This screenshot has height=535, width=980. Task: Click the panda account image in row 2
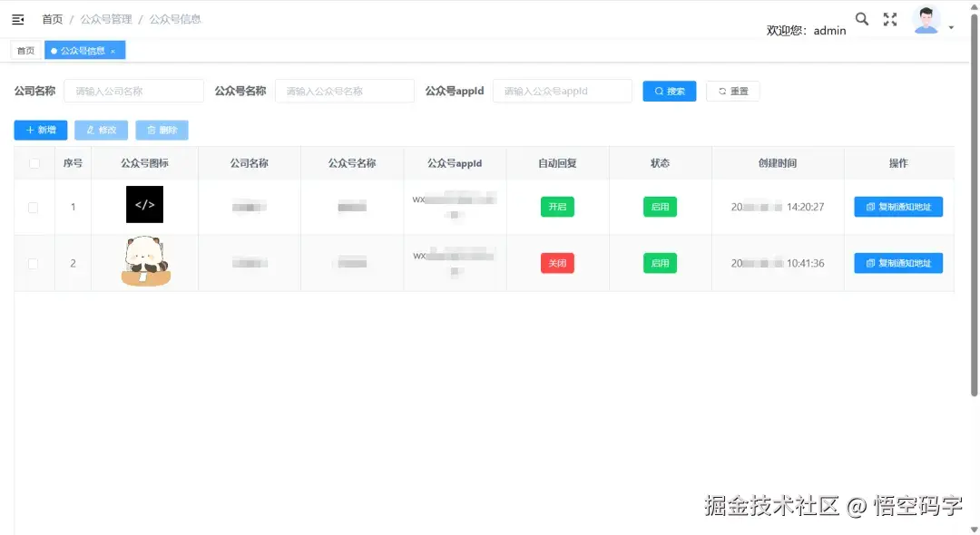point(143,262)
